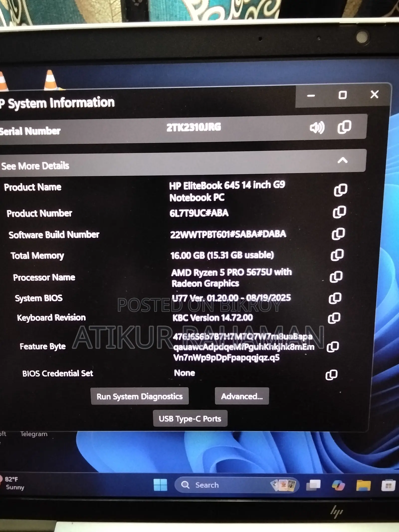Collapse the See More Details section

pyautogui.click(x=343, y=160)
